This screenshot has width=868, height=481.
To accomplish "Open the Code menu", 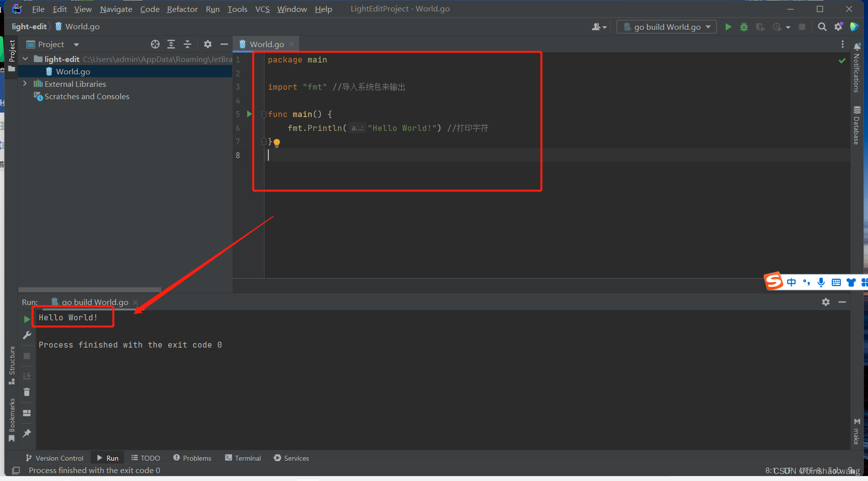I will tap(150, 9).
